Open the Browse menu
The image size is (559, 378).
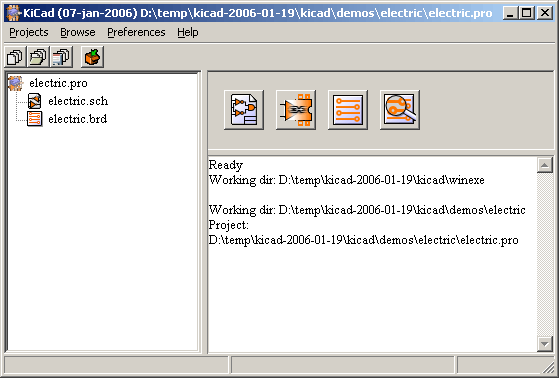point(78,32)
